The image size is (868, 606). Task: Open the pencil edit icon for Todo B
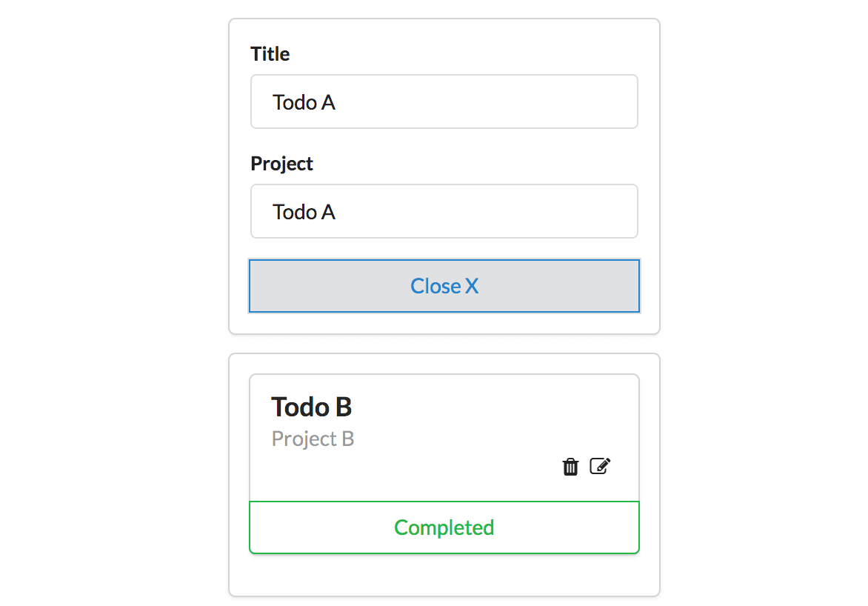[x=600, y=466]
